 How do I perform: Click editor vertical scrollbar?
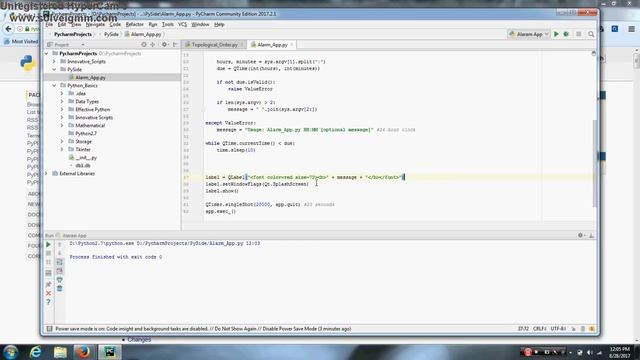click(594, 163)
